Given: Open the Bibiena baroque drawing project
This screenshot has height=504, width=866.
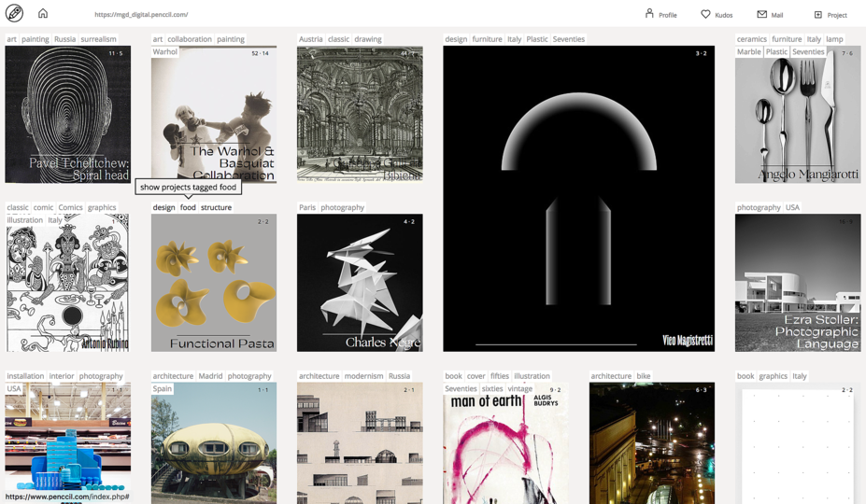Looking at the screenshot, I should (360, 114).
